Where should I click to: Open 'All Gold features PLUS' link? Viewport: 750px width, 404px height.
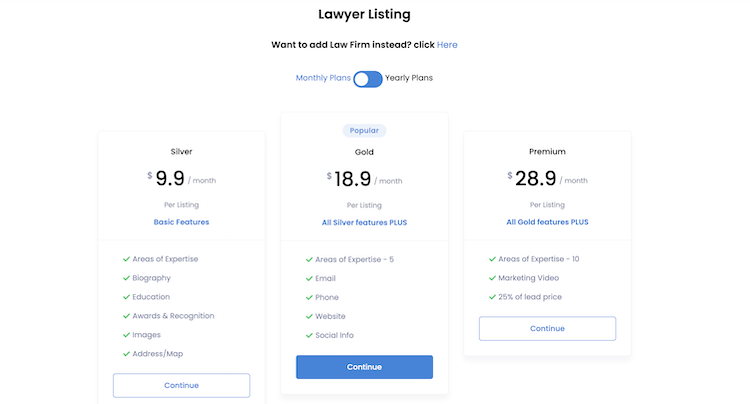[547, 222]
